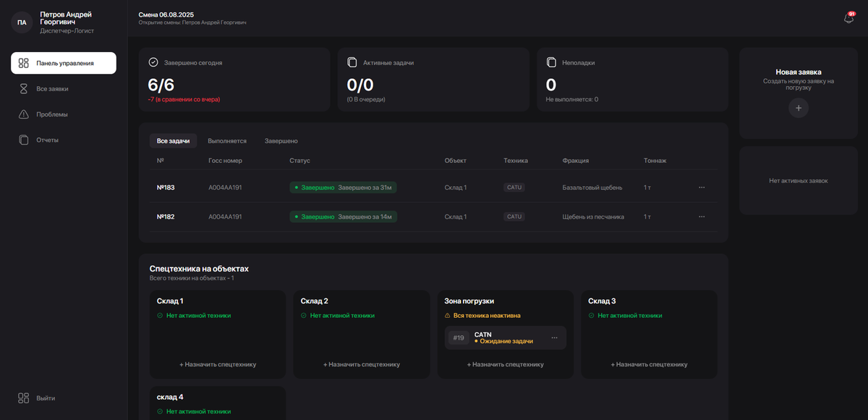Assign special equipment to Склад 1

click(218, 364)
